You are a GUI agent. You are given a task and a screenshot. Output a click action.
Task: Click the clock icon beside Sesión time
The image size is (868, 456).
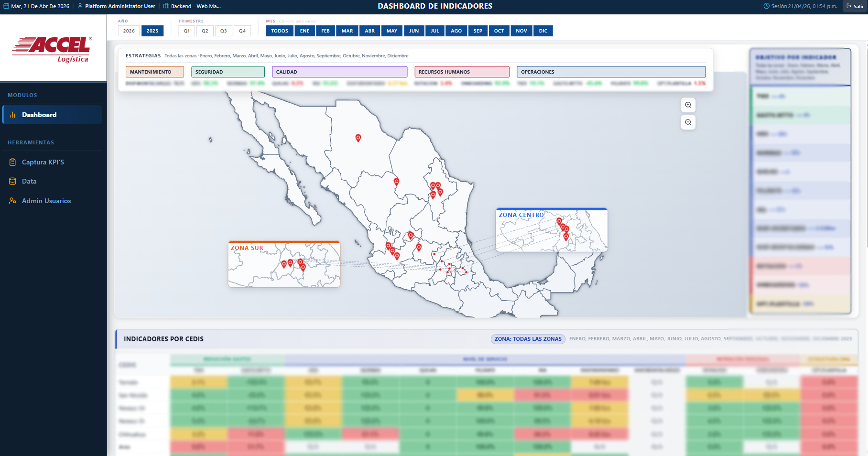click(766, 6)
